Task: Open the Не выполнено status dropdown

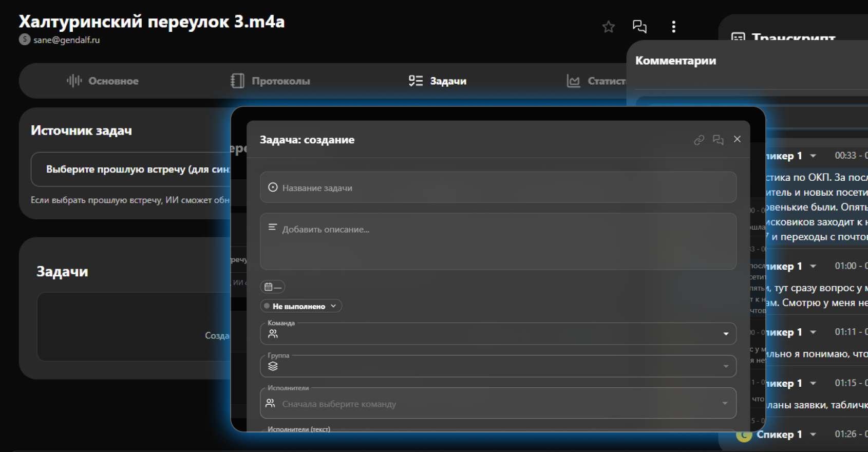Action: [300, 306]
